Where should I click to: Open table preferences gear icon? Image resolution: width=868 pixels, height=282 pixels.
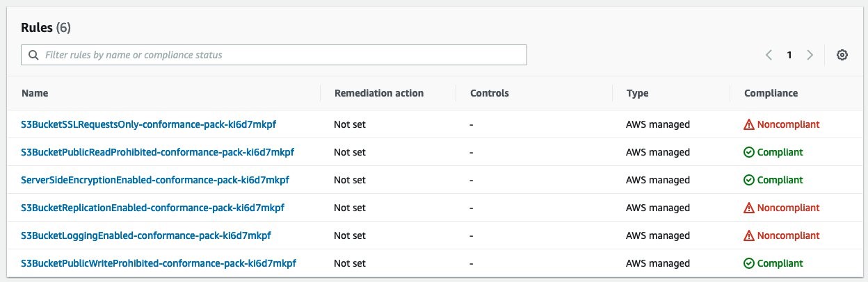842,55
